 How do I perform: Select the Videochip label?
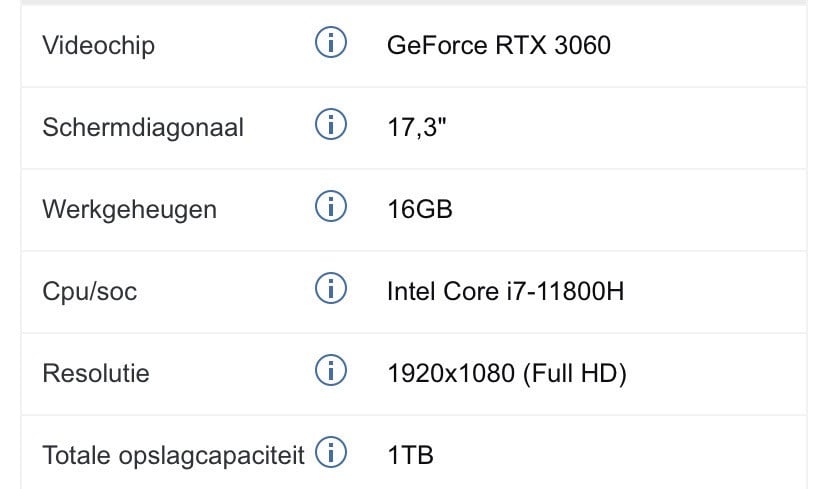[99, 45]
